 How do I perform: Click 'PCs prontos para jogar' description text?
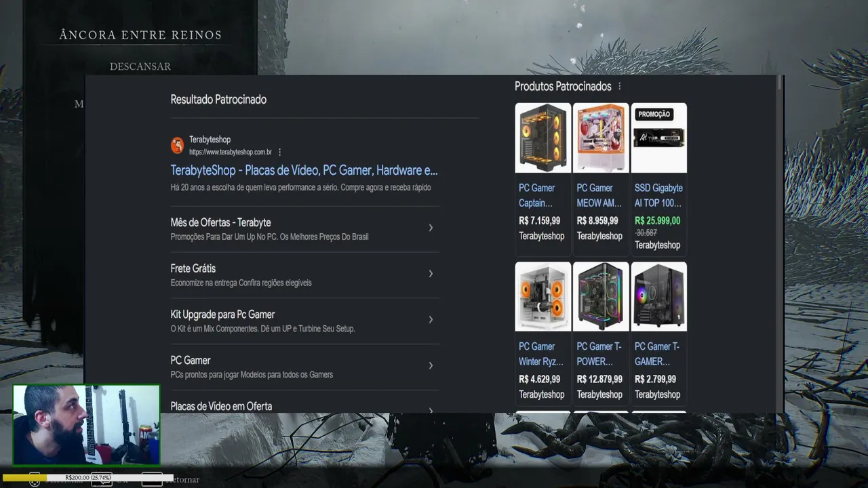coord(252,375)
